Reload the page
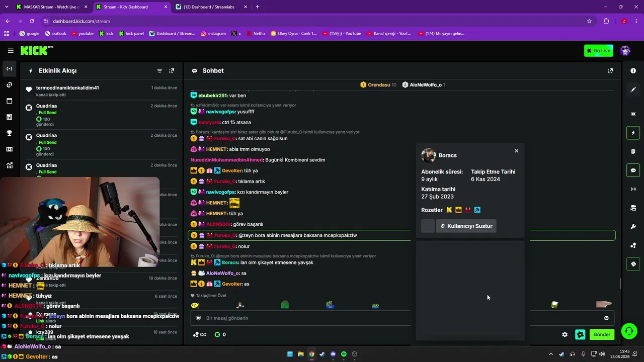Screen dimensions: 644x362 pyautogui.click(x=32, y=21)
